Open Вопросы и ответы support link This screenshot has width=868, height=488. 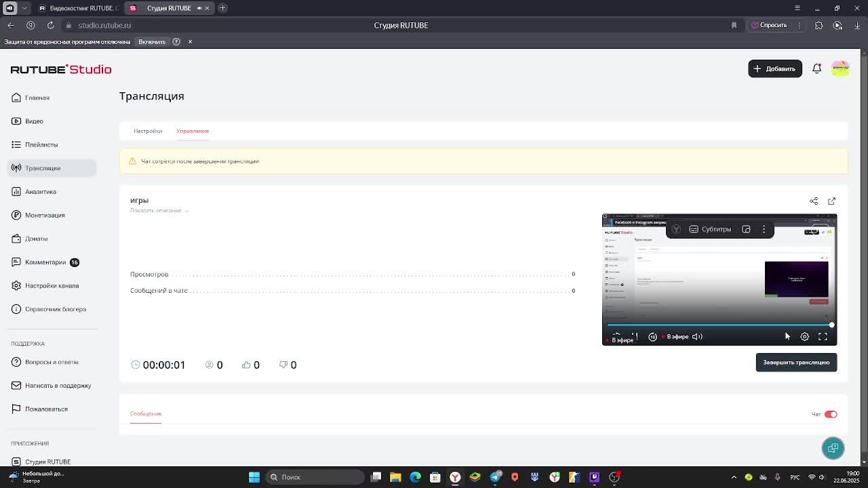[52, 362]
